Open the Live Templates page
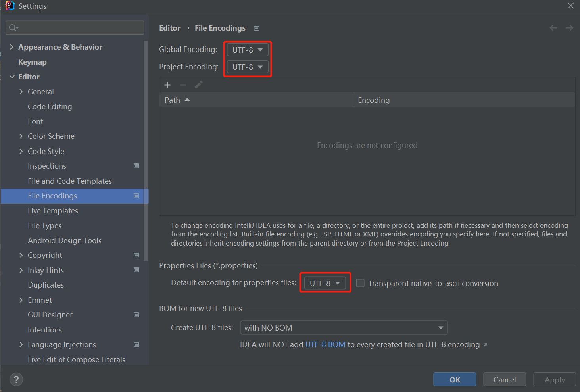 pos(53,211)
